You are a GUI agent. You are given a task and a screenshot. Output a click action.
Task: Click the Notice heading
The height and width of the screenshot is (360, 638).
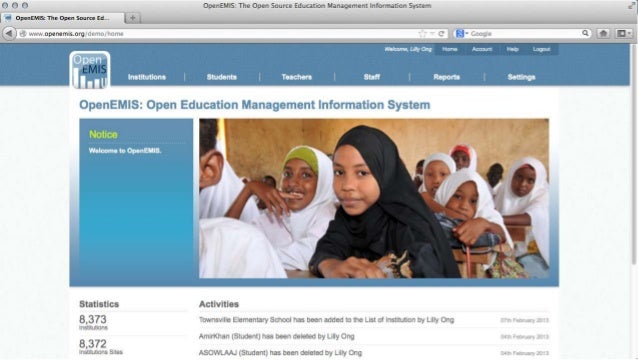coord(103,135)
